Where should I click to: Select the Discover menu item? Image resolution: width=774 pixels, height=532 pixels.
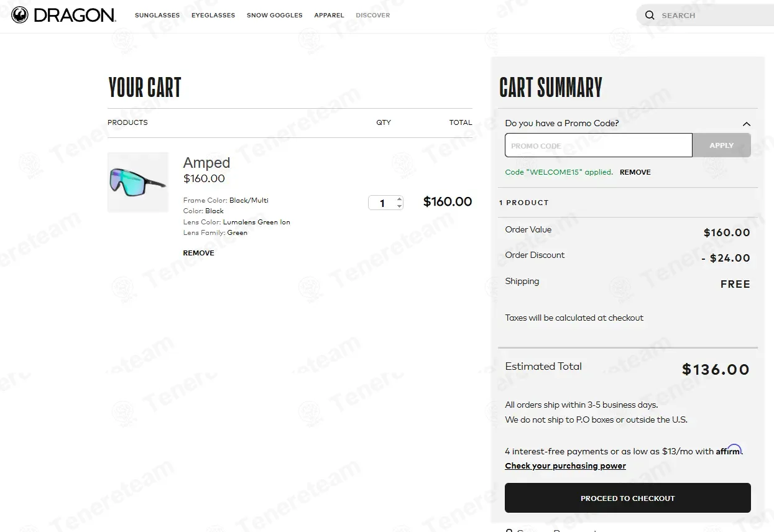[x=373, y=16]
